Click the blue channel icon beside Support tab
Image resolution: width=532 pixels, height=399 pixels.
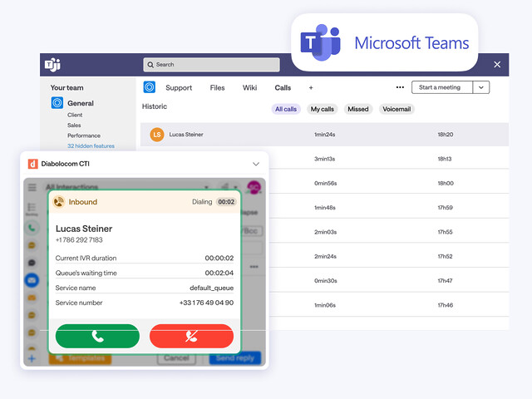150,87
